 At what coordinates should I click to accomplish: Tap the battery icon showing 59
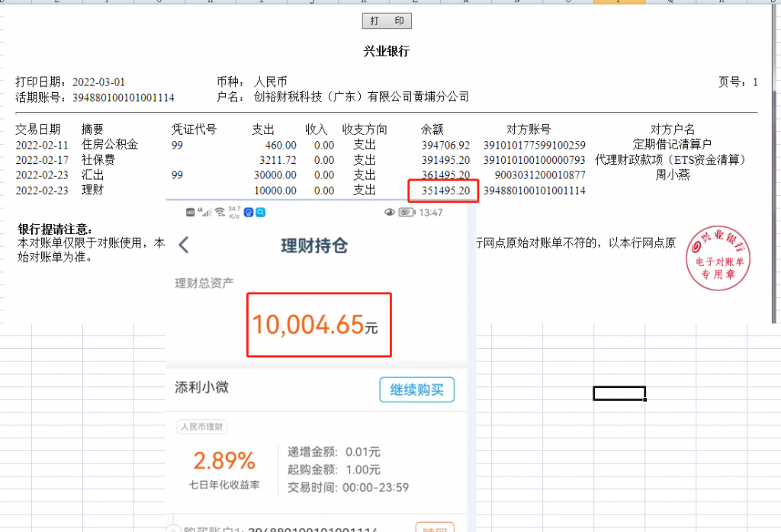[x=407, y=213]
